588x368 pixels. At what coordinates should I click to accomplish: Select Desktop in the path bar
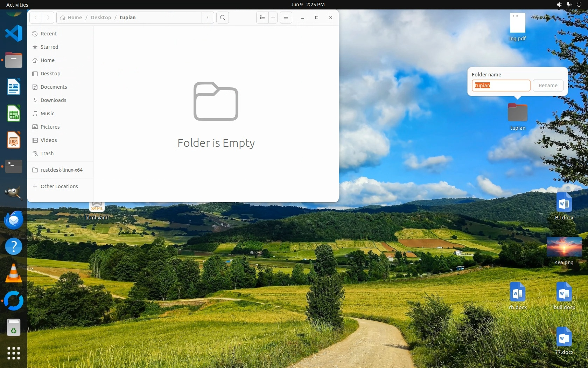pyautogui.click(x=101, y=18)
